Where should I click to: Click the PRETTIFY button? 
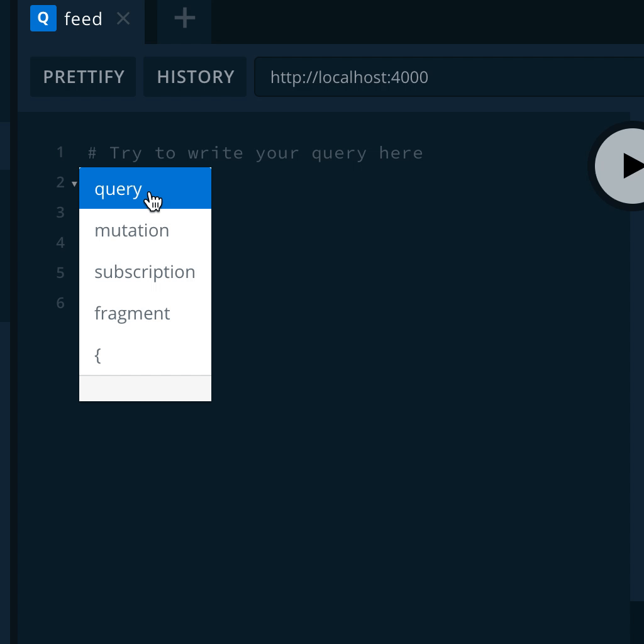(83, 77)
